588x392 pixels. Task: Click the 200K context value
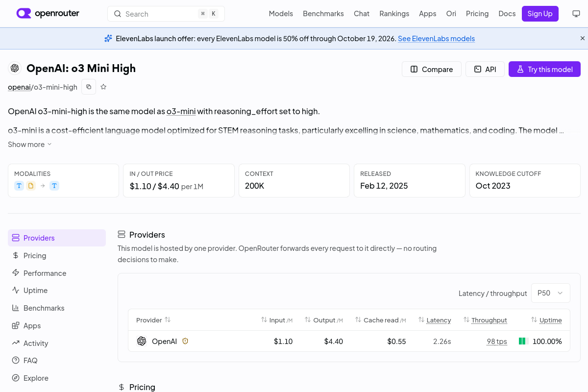pos(255,186)
